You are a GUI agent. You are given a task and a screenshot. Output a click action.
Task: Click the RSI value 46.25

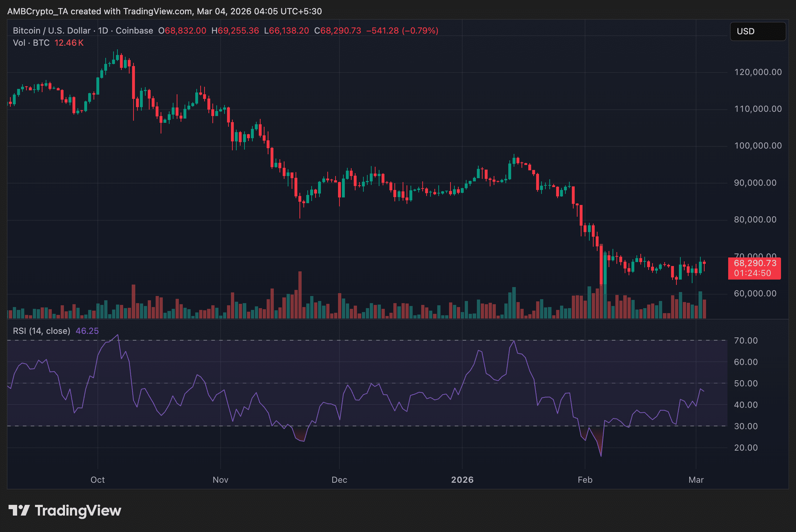(86, 331)
